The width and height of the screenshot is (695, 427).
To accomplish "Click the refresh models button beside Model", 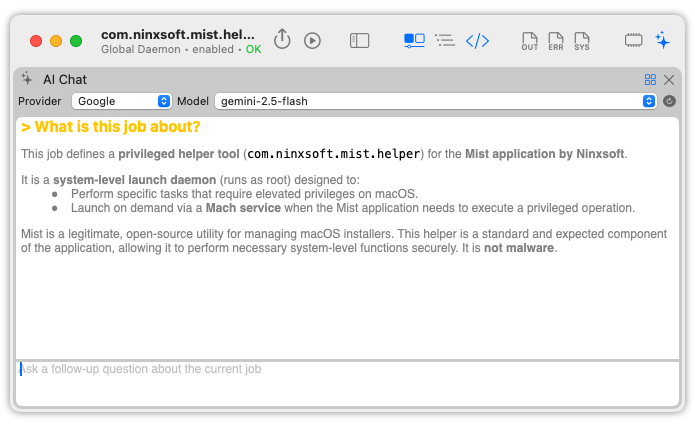I will pos(669,101).
